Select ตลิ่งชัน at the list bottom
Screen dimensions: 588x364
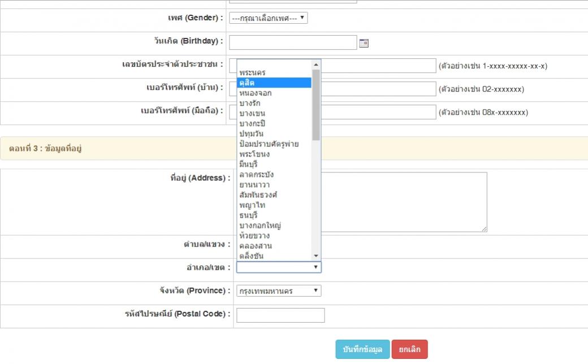251,256
